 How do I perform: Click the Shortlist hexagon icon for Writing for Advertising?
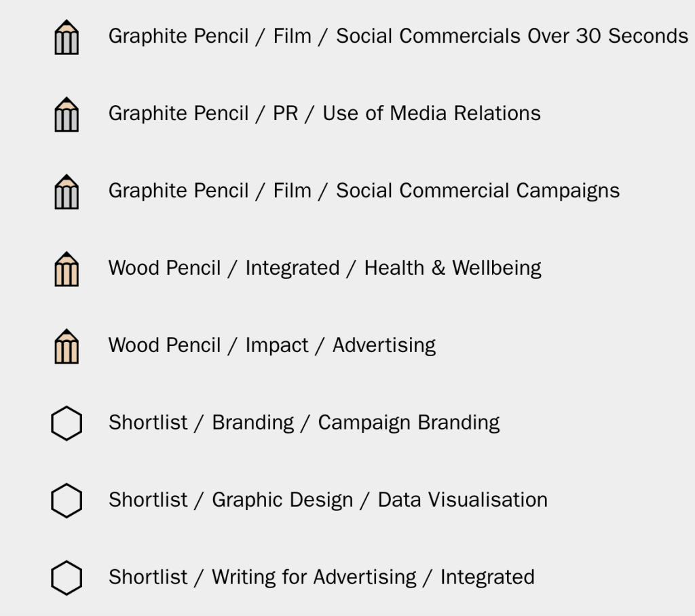coord(67,579)
